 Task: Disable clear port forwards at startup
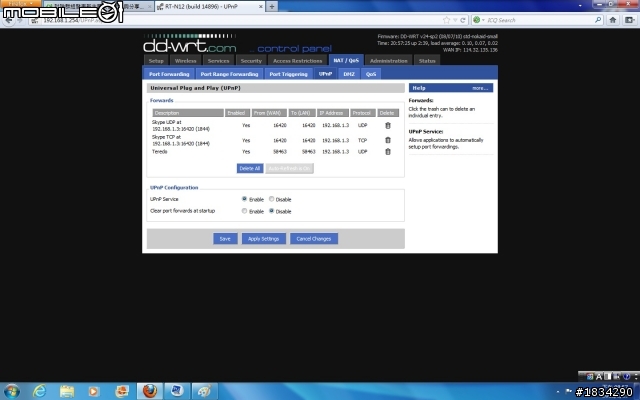tap(271, 211)
